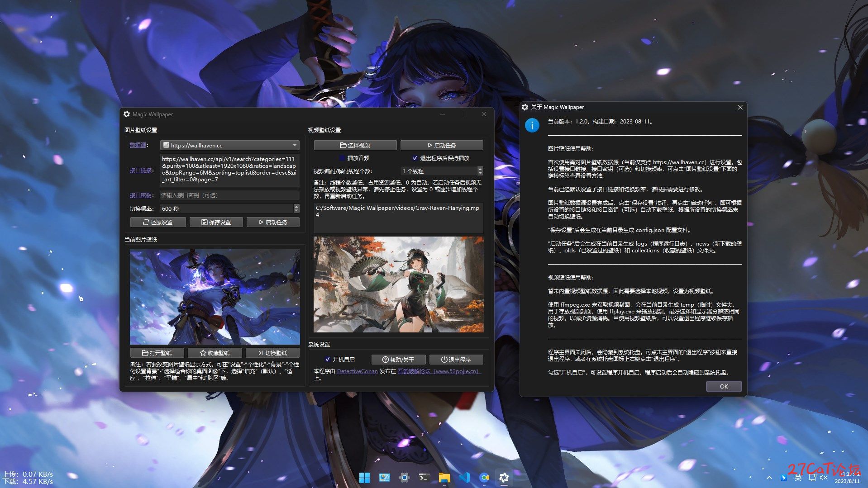The width and height of the screenshot is (868, 488).
Task: Click the current picture wallpaper preview thumbnail
Action: pyautogui.click(x=215, y=297)
